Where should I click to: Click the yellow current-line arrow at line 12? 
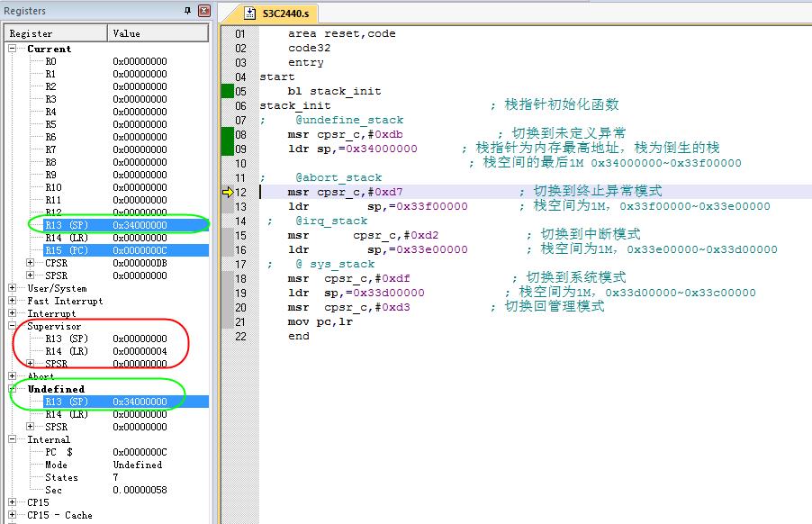click(228, 192)
